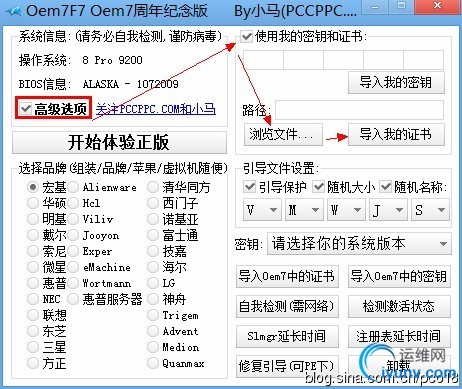The image size is (462, 389).
Task: Choose the 清华同方 brand option
Action: 153,187
